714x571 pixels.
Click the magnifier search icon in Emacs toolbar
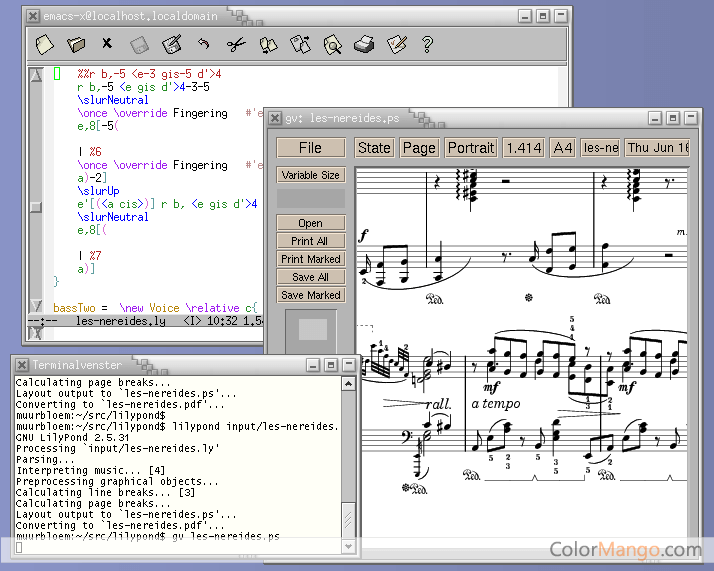(333, 45)
